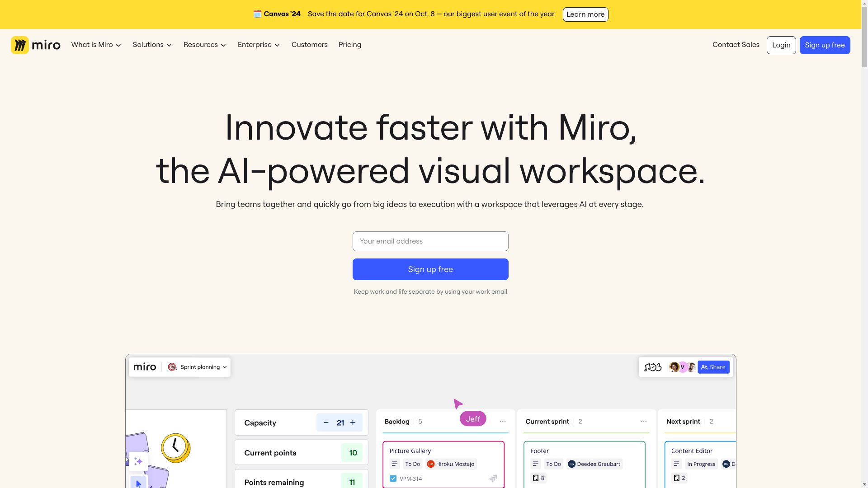This screenshot has width=868, height=488.
Task: Click the Backlog column title
Action: coord(397,422)
